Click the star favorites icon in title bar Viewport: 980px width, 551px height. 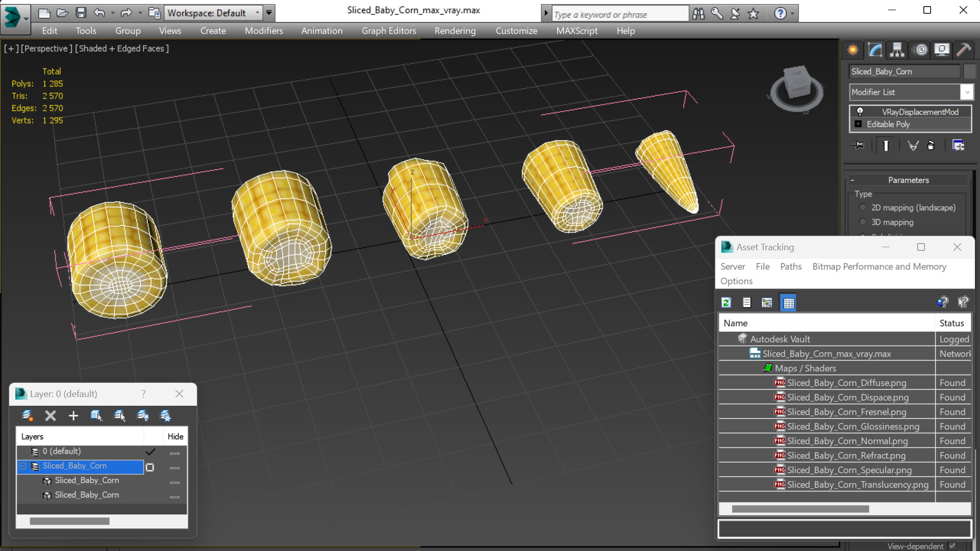753,14
